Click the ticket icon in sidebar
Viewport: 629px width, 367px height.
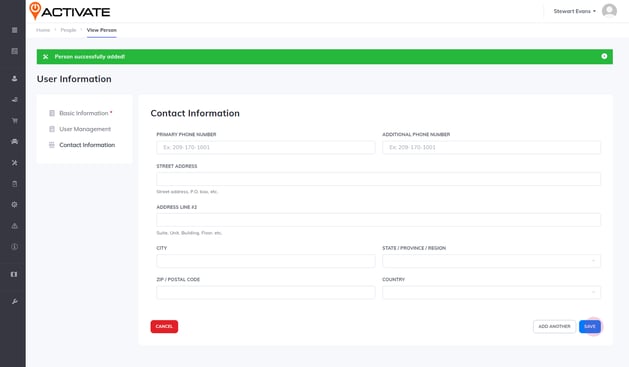coord(14,274)
